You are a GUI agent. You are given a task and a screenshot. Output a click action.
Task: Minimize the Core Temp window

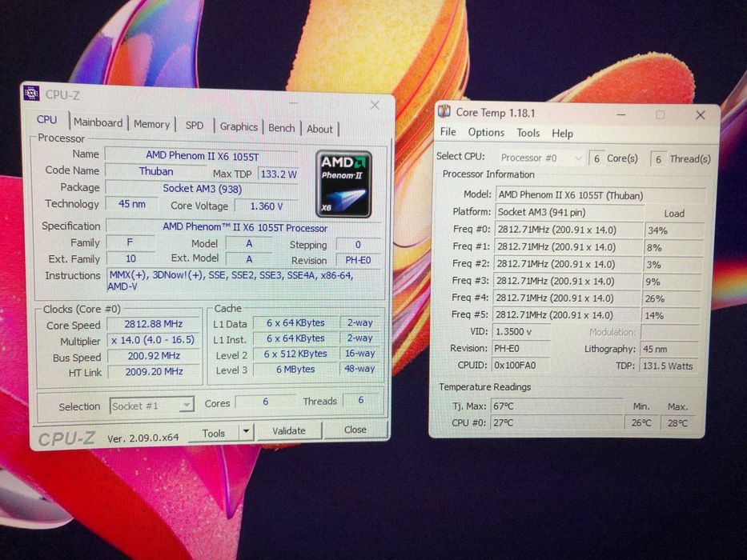(621, 114)
